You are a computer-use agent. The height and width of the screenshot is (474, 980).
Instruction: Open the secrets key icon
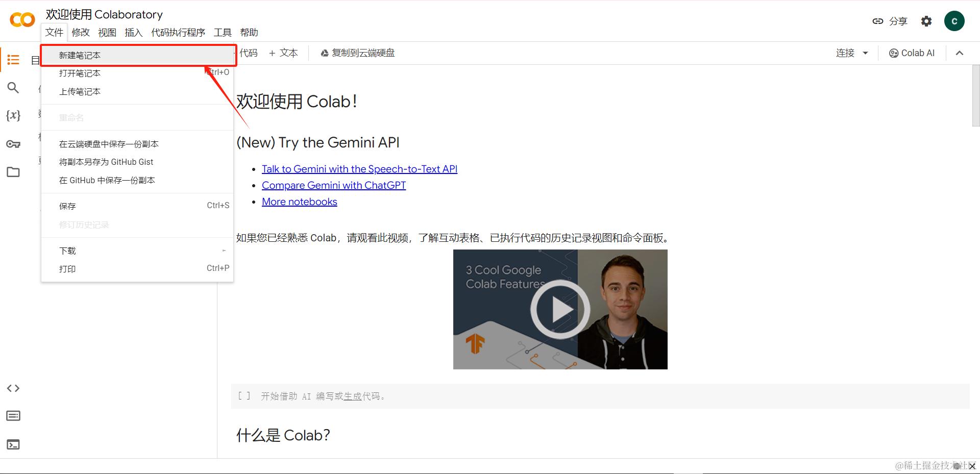click(13, 144)
